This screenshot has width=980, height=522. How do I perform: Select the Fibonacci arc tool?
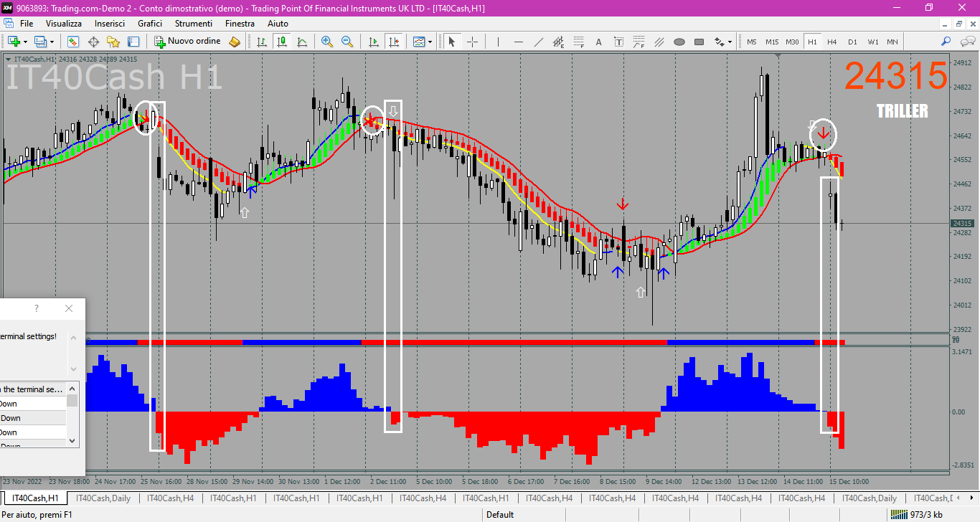click(x=639, y=42)
